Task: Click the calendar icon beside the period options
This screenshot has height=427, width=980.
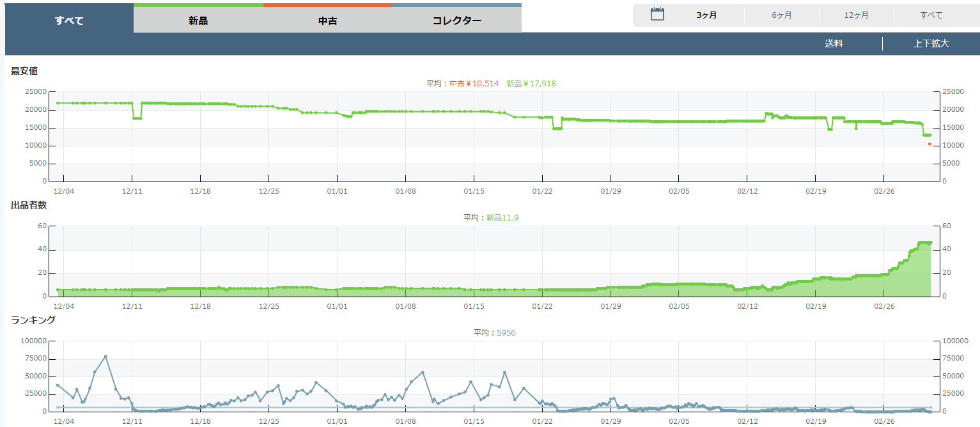Action: [x=657, y=15]
